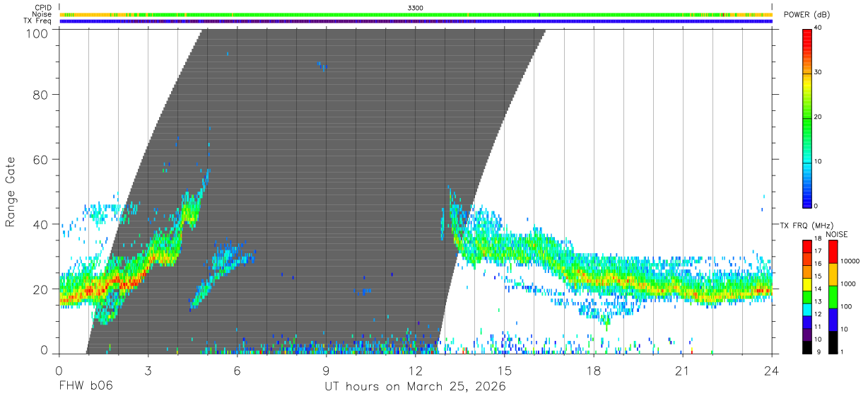Viewport: 868px width, 401px height.
Task: Click the 'FHW b06' radar beam label
Action: tap(86, 386)
